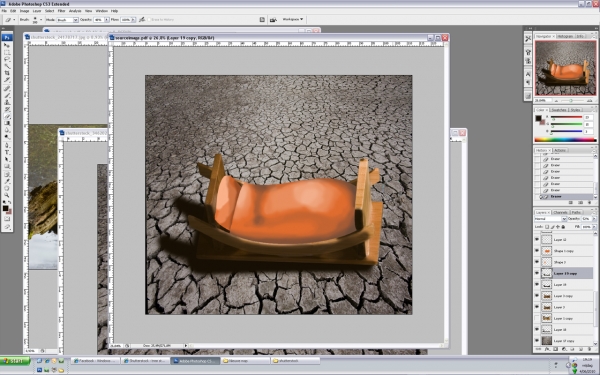Add layer style via fx icon
The width and height of the screenshot is (600, 375).
pyautogui.click(x=548, y=349)
